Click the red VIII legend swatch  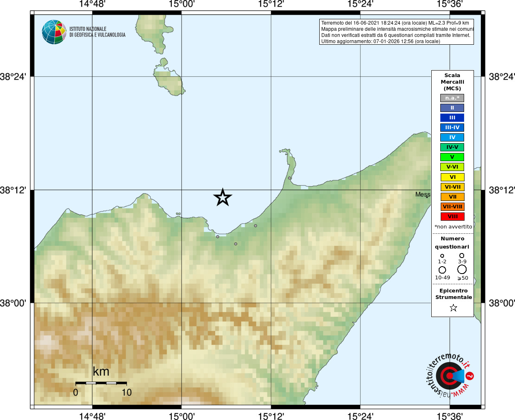(x=452, y=217)
